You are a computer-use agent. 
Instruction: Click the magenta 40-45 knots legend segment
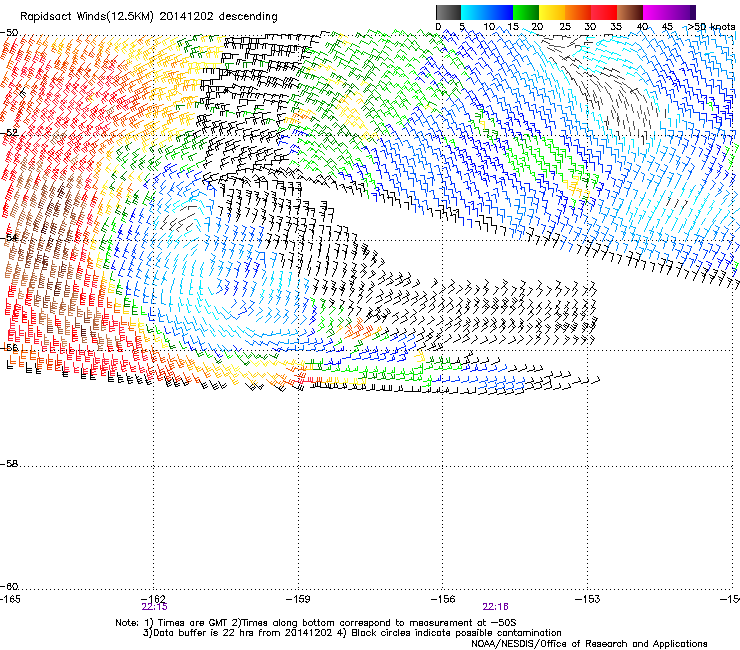point(656,12)
